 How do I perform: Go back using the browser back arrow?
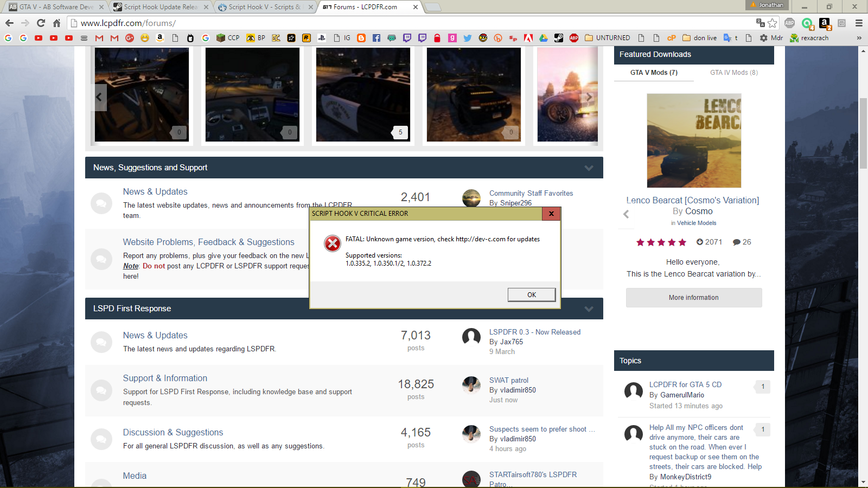click(9, 23)
